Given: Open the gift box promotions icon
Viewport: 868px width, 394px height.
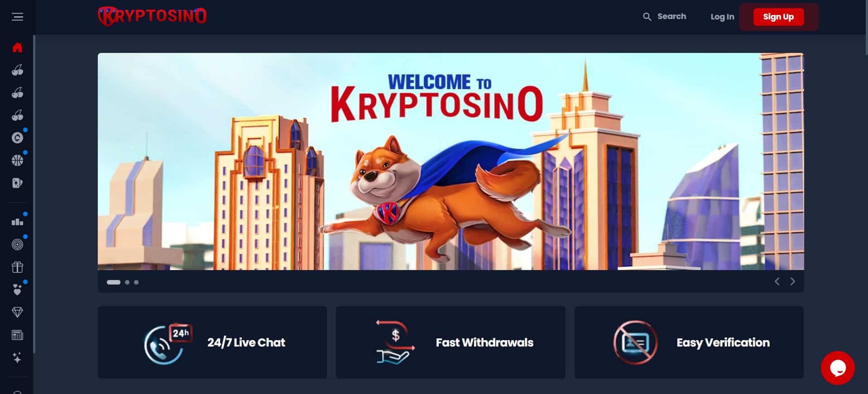Looking at the screenshot, I should (x=17, y=267).
